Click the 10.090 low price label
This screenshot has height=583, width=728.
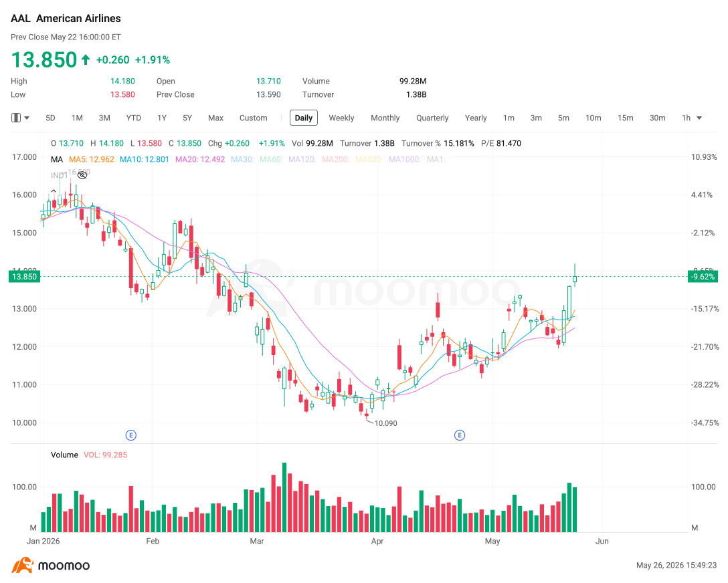click(x=385, y=423)
